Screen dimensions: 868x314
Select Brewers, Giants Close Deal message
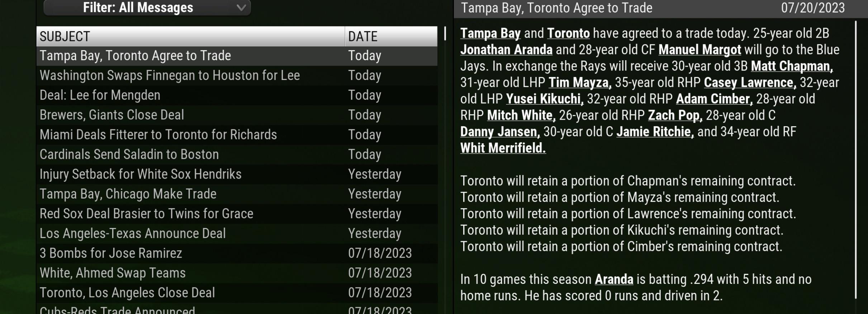(237, 115)
